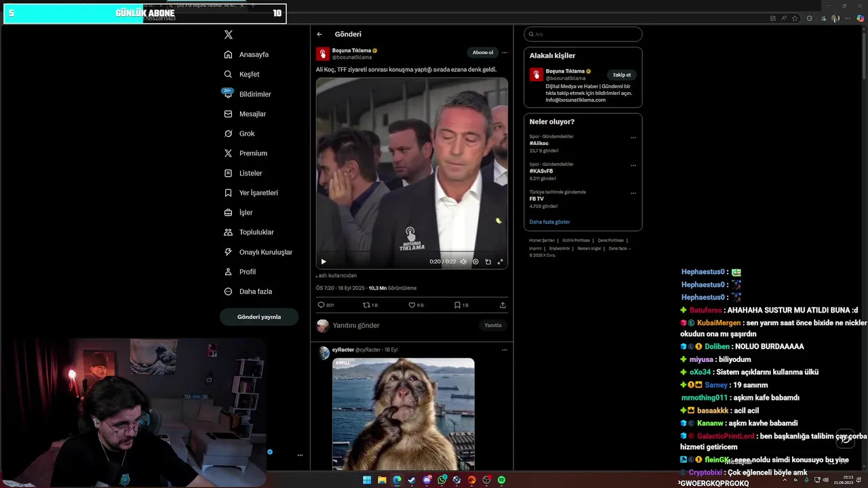Open more options for Boşuna Tıklama post
868x488 pixels.
tap(505, 52)
